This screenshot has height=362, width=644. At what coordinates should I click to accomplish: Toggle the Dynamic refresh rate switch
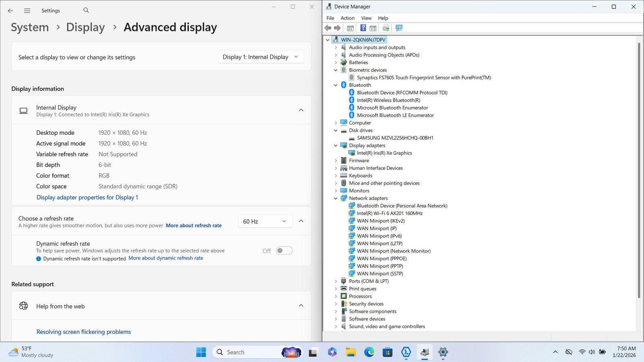284,251
